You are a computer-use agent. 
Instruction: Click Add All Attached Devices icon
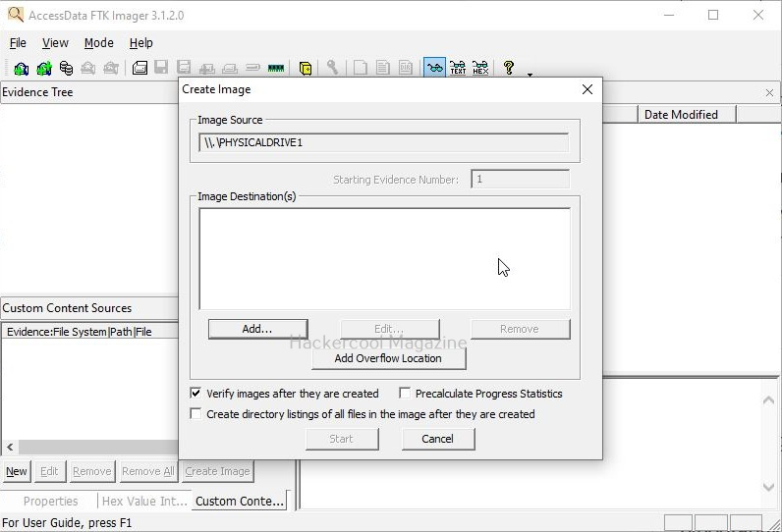43,69
